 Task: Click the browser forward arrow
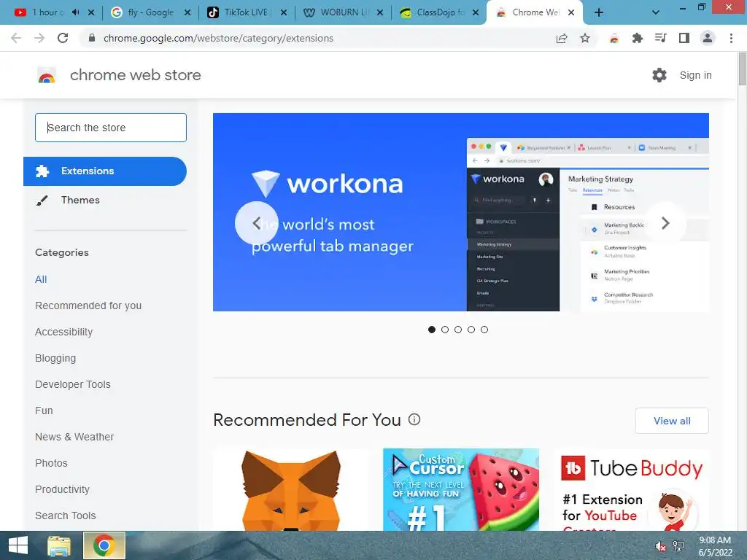(39, 38)
